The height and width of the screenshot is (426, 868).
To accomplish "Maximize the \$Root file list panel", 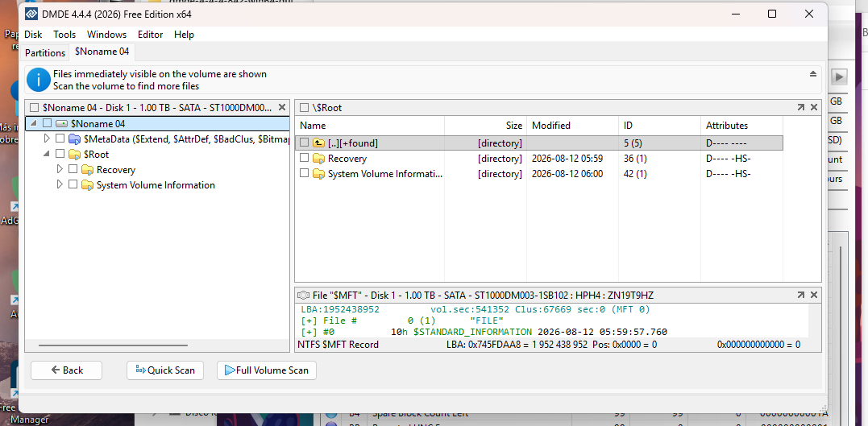I will 800,107.
